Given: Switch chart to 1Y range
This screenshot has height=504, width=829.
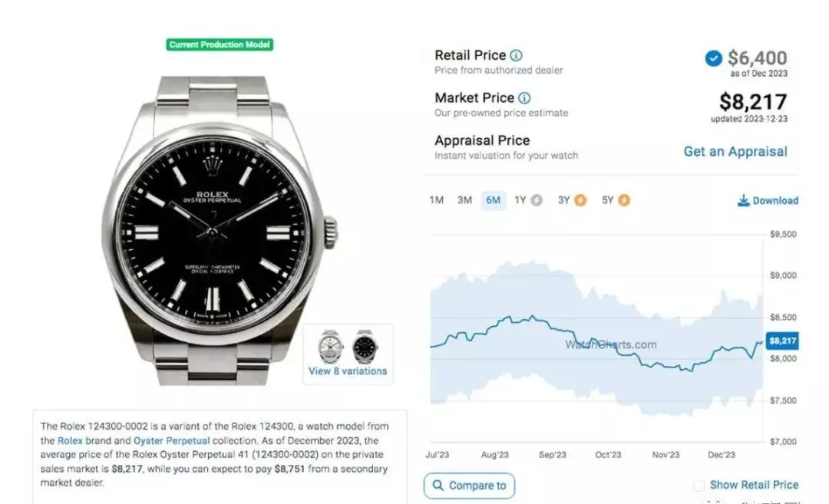Looking at the screenshot, I should (x=520, y=200).
